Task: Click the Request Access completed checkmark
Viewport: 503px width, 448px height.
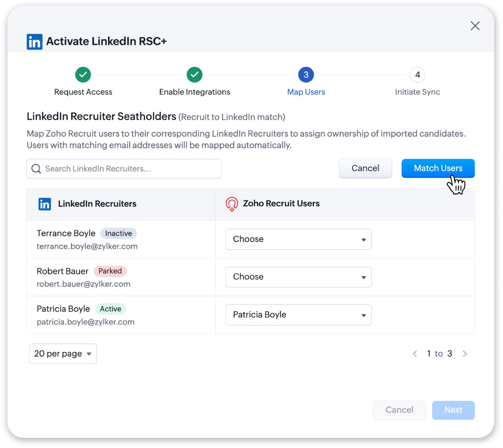Action: click(83, 75)
